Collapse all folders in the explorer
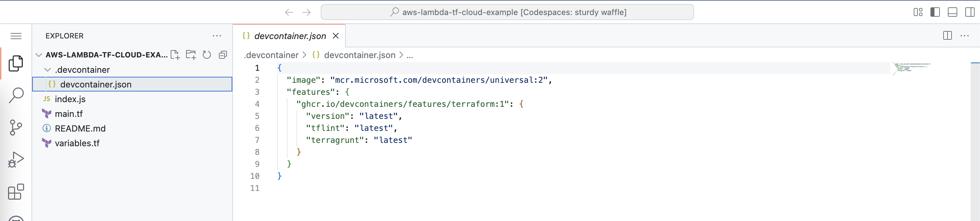Viewport: 980px width, 221px height. point(222,55)
